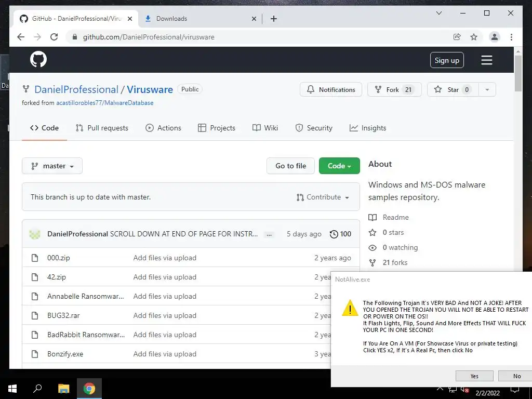Open the Contribute dropdown
The width and height of the screenshot is (532, 399).
[x=323, y=197]
